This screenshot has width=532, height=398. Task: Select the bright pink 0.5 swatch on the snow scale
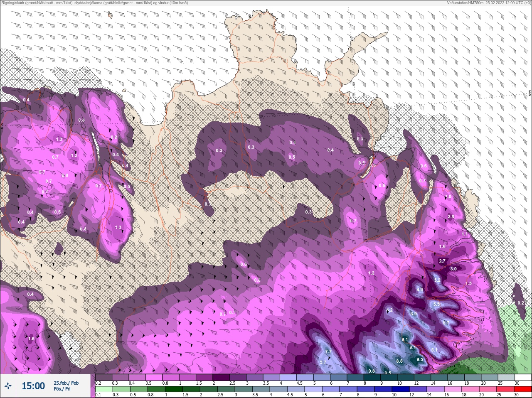coord(154,378)
